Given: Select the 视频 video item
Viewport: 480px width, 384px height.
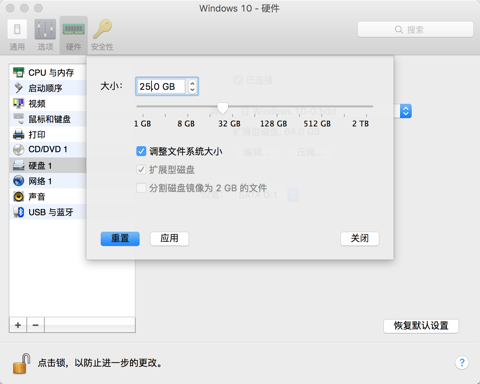Looking at the screenshot, I should point(48,104).
